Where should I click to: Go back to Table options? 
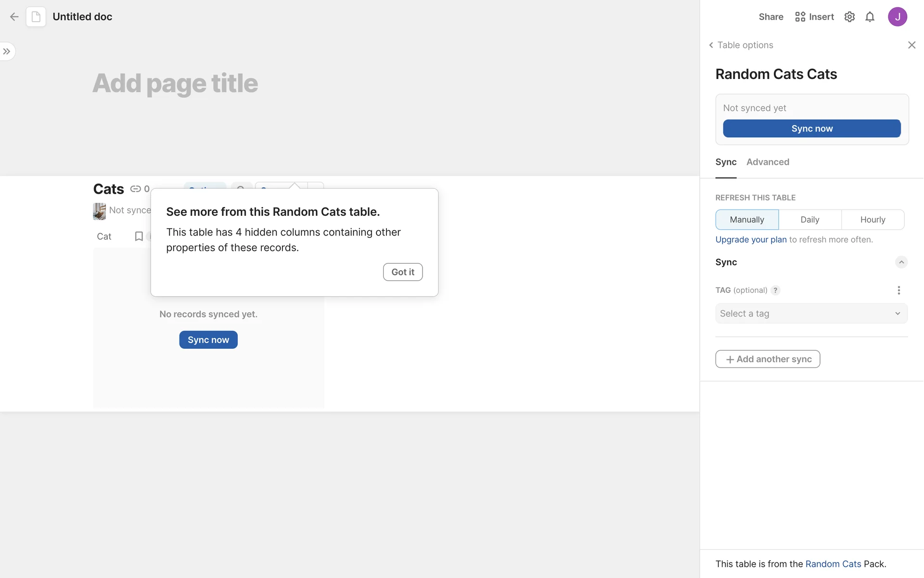tap(741, 45)
